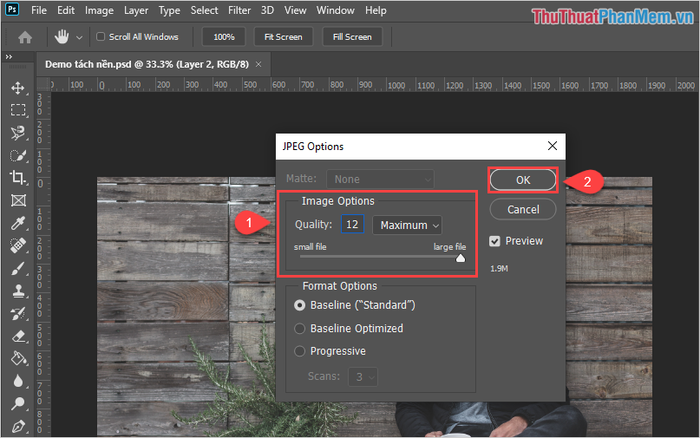Screen dimensions: 700x438
Task: Expand the toolbar with double-arrow icon
Action: (x=8, y=57)
